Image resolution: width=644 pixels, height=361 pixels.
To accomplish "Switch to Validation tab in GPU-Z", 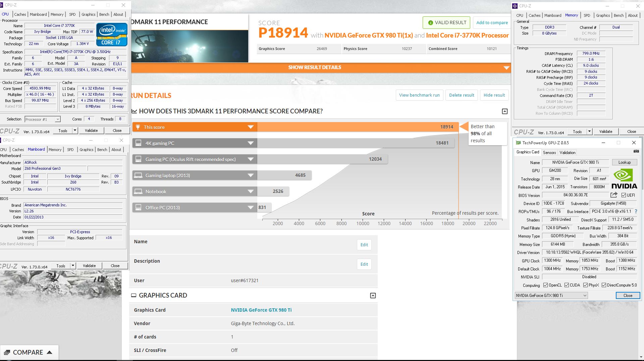I will [568, 152].
